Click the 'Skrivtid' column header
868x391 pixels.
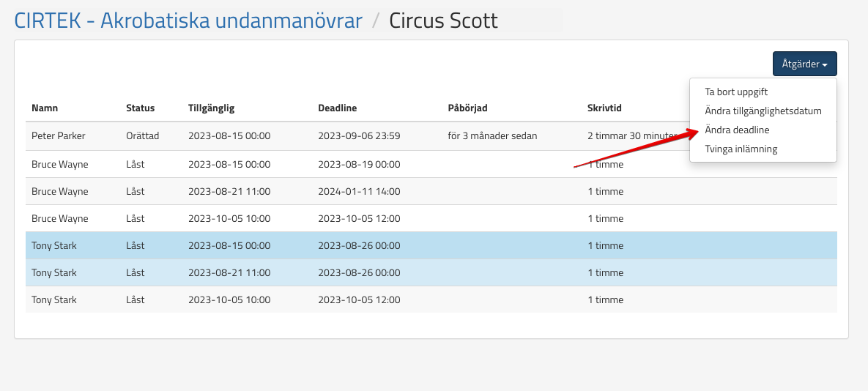(604, 108)
